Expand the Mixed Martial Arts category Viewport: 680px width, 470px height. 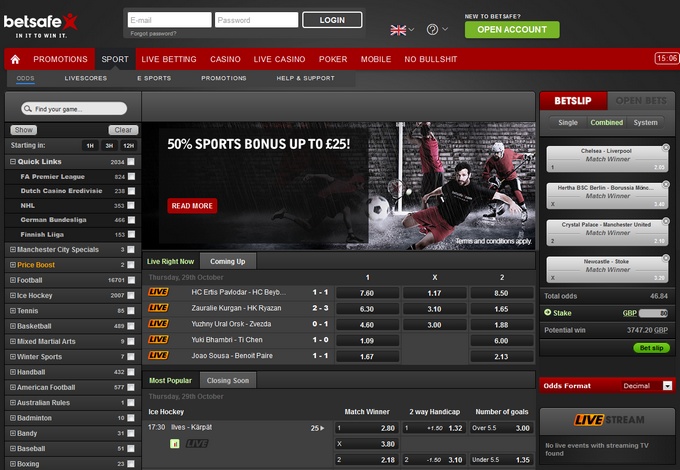(13, 341)
